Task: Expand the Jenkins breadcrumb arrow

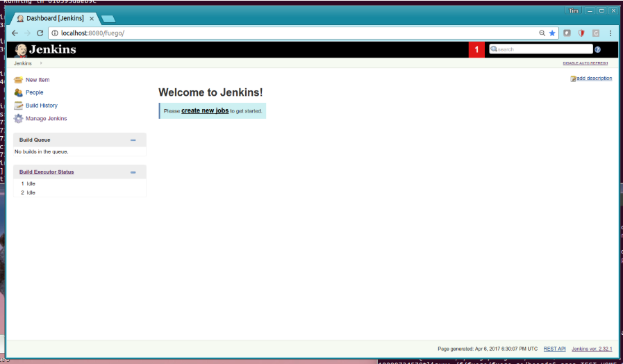Action: point(41,63)
